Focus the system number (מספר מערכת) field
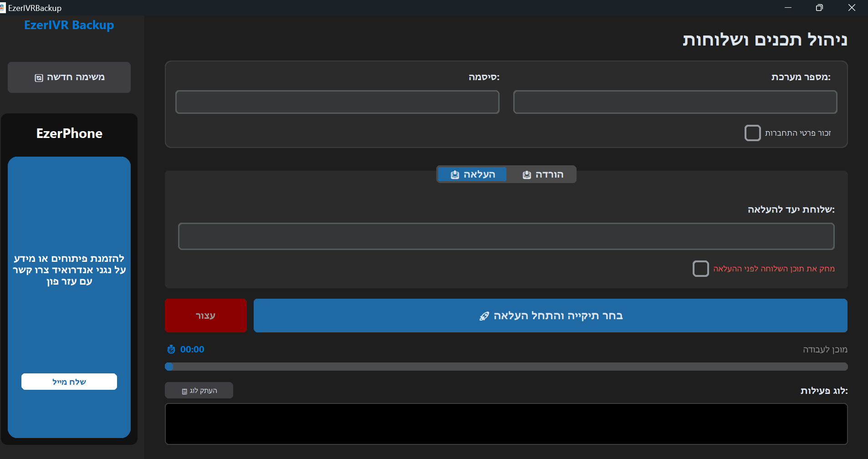The height and width of the screenshot is (459, 868). pyautogui.click(x=675, y=102)
